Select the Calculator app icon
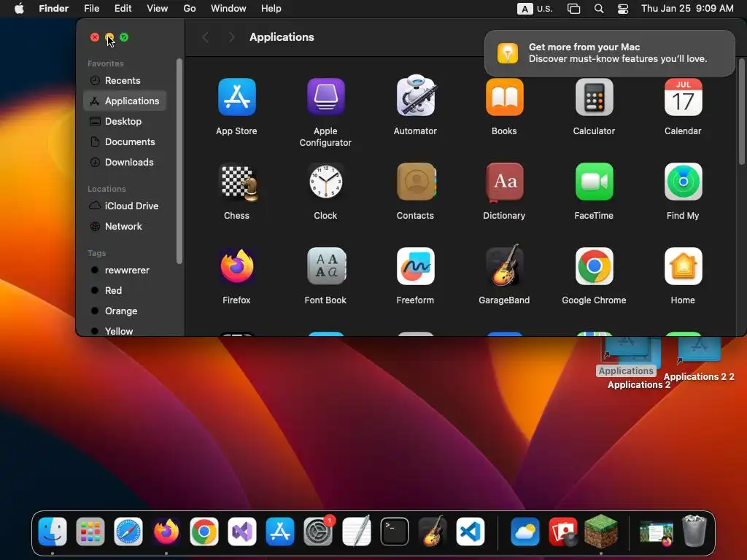Viewport: 747px width, 560px height. 594,97
